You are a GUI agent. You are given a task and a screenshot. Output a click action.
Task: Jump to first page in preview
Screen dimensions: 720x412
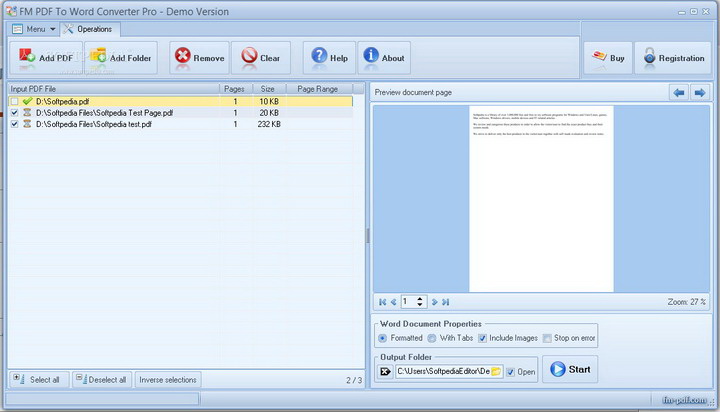[x=382, y=302]
